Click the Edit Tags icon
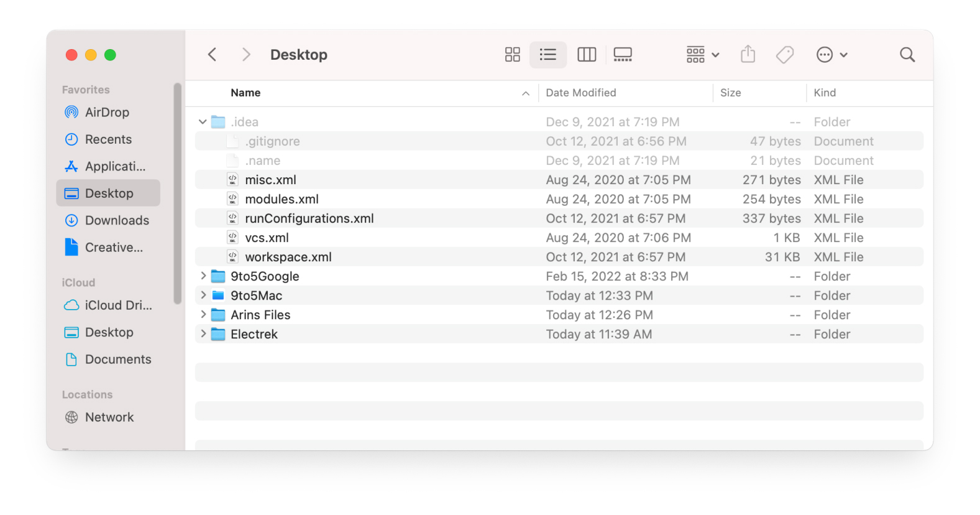 tap(784, 55)
